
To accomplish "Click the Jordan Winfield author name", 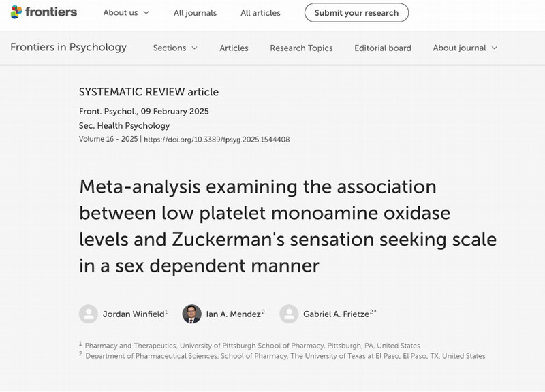I will [x=132, y=314].
